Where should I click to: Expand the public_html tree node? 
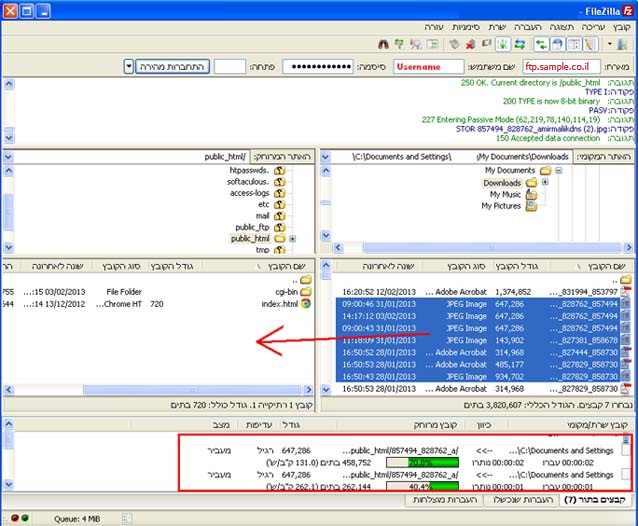(292, 239)
